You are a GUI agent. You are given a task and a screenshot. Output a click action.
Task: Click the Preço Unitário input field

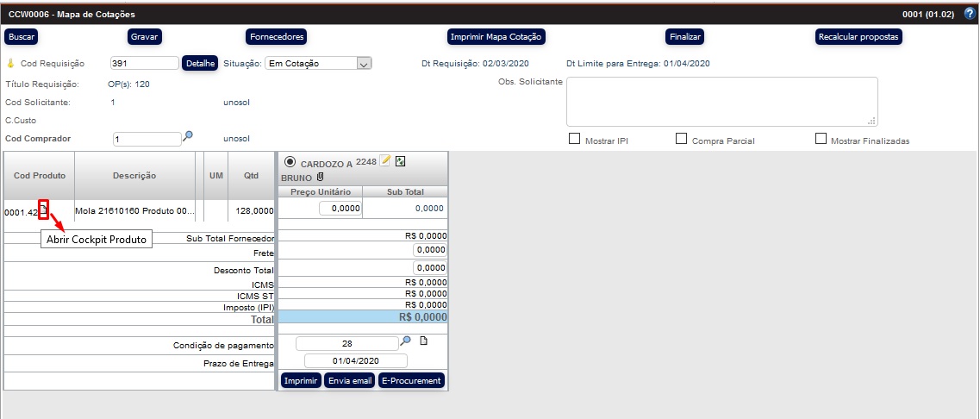(340, 208)
